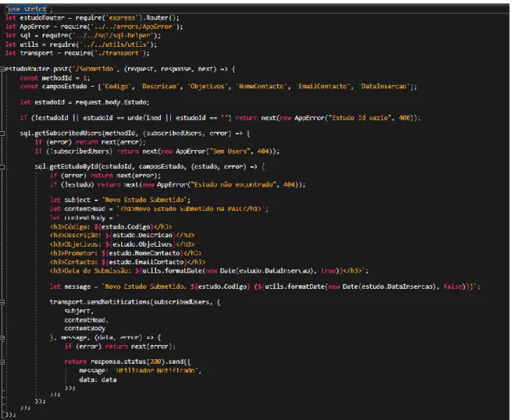Collapse the sql.getSubscribedUsers callback block

(x=2, y=133)
